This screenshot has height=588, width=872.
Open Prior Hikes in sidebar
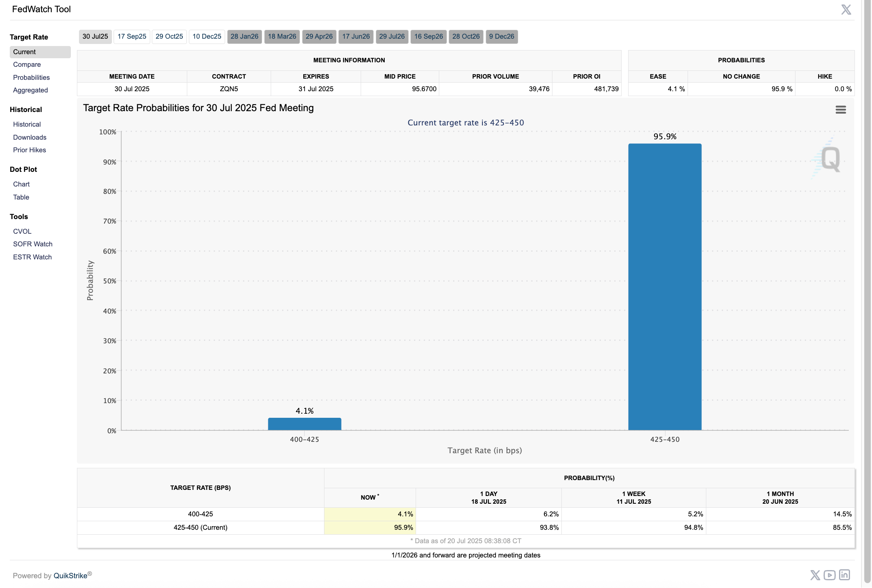[29, 150]
